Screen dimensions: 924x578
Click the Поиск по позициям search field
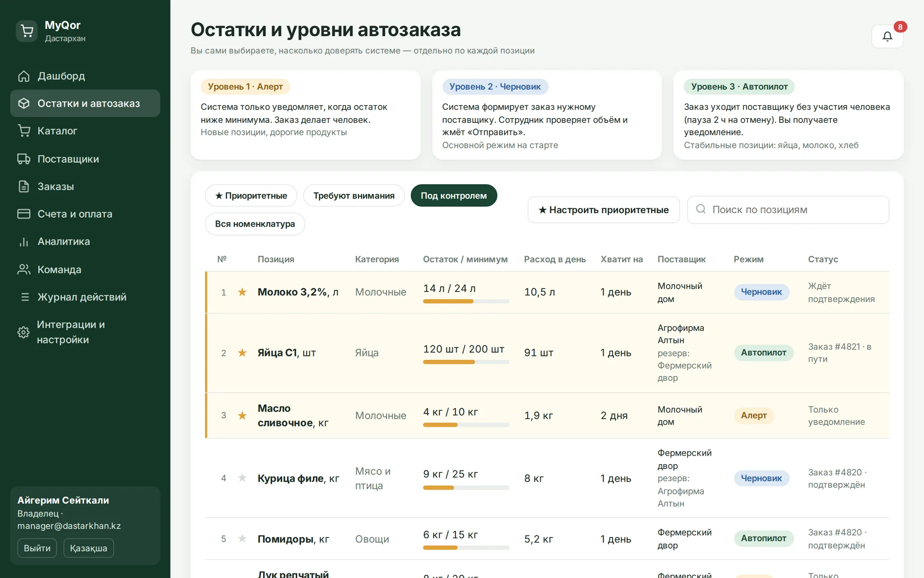click(788, 209)
